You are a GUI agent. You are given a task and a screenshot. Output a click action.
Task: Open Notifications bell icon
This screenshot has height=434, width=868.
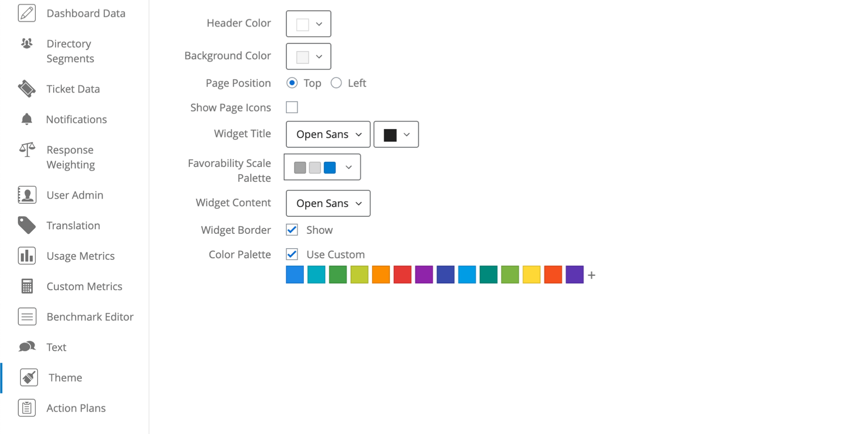click(27, 119)
